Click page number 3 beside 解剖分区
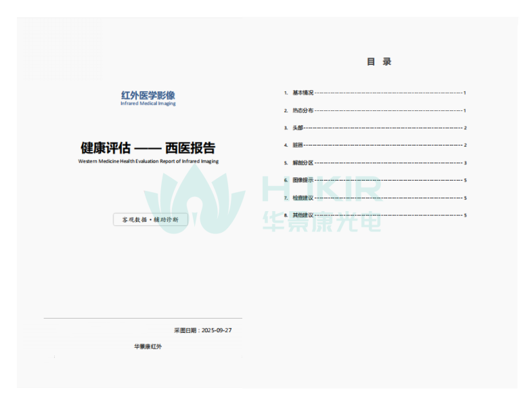The height and width of the screenshot is (406, 532). tap(465, 163)
